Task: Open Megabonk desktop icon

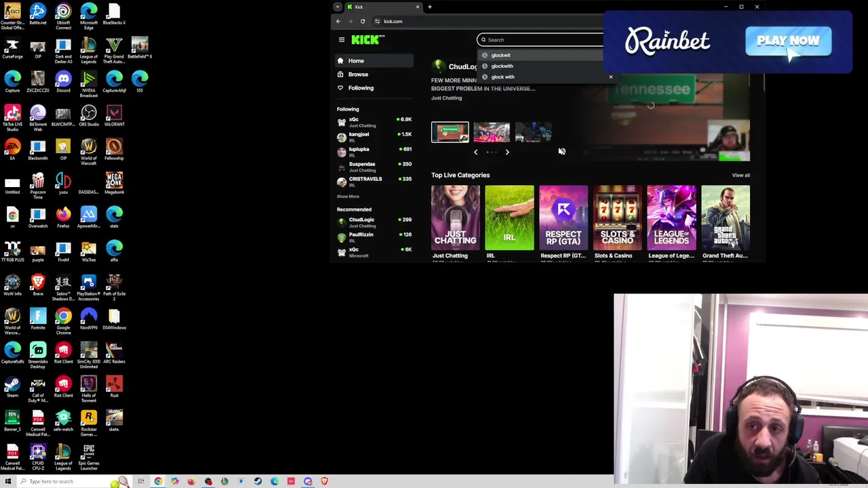Action: click(114, 184)
